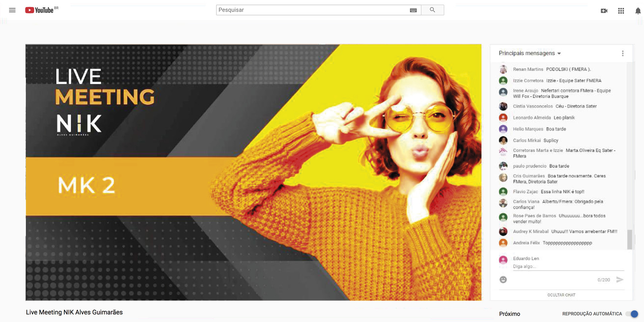Click the magnifier search button

pyautogui.click(x=432, y=10)
